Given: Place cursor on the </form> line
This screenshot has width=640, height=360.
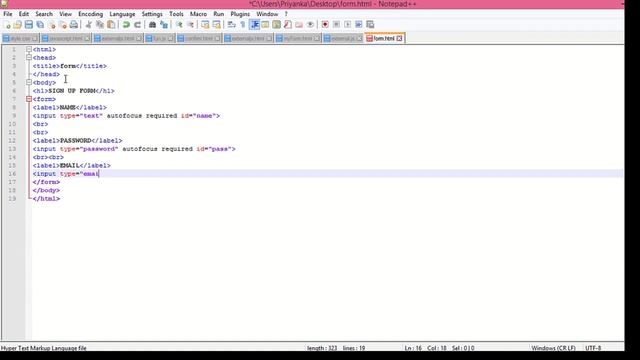Looking at the screenshot, I should pyautogui.click(x=46, y=182).
